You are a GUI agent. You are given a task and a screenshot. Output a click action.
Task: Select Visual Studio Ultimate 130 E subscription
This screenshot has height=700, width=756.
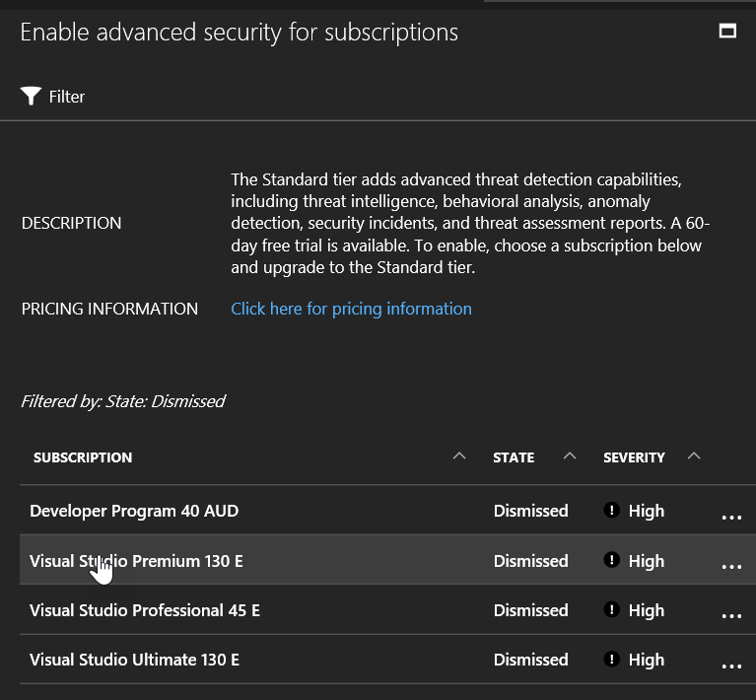tap(135, 660)
